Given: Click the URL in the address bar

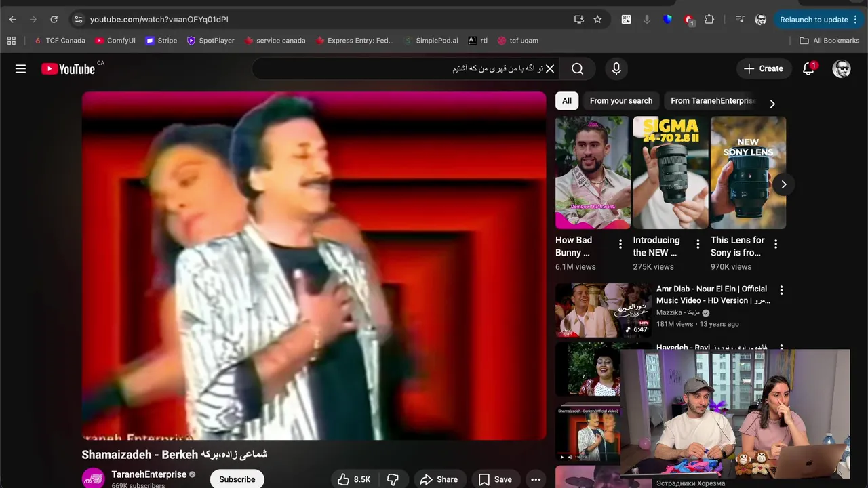Looking at the screenshot, I should 159,20.
